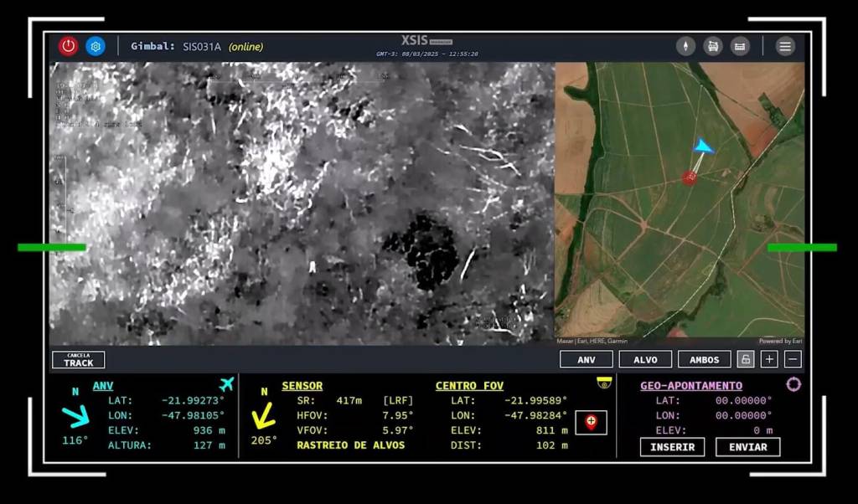Open the blue gear settings icon
The width and height of the screenshot is (858, 504).
point(96,46)
